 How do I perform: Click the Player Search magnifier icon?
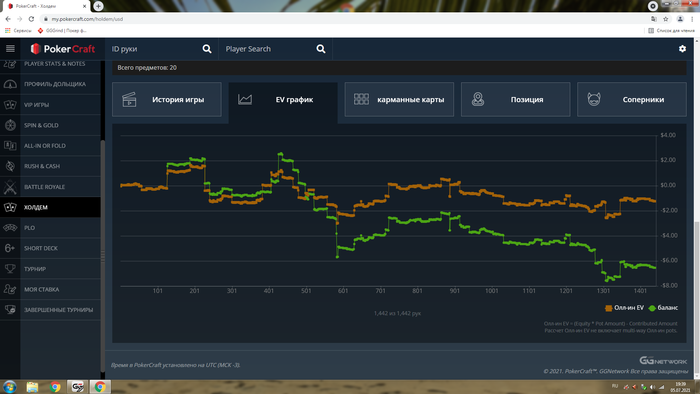click(321, 49)
